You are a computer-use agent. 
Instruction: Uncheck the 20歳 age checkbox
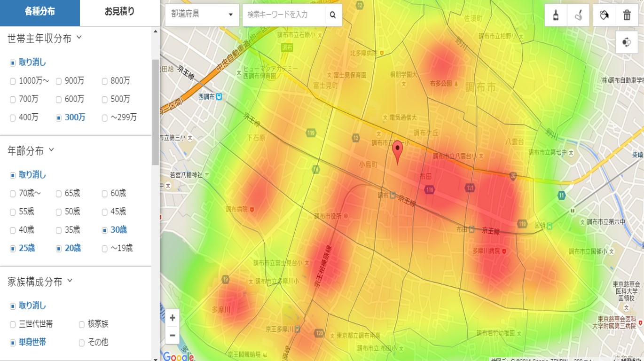point(59,249)
